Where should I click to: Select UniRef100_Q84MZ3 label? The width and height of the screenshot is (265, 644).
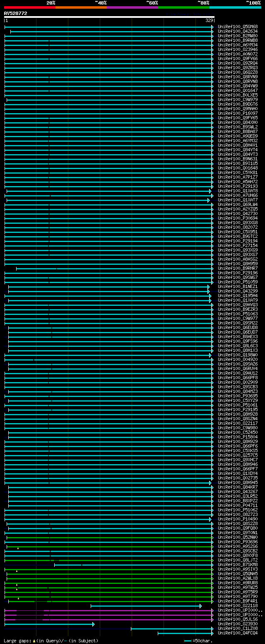(x=238, y=391)
